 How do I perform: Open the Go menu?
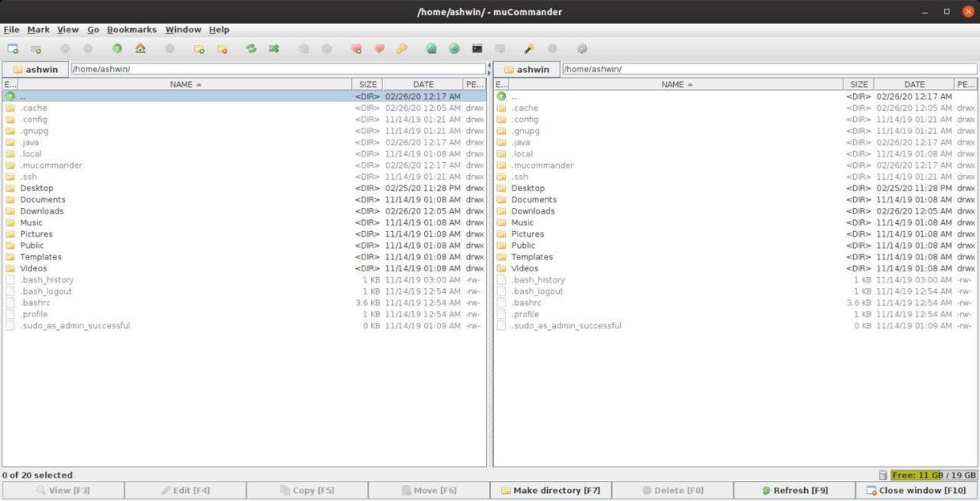[93, 30]
